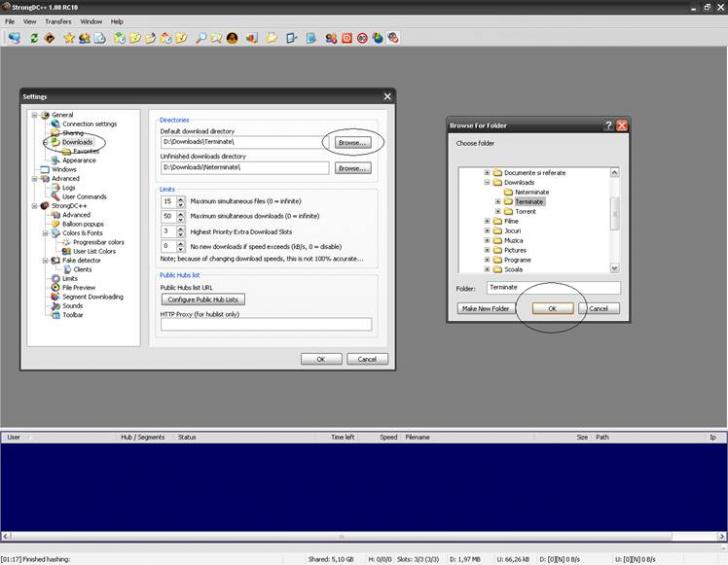Collapse the General node in settings tree
728x565 pixels.
pos(33,115)
